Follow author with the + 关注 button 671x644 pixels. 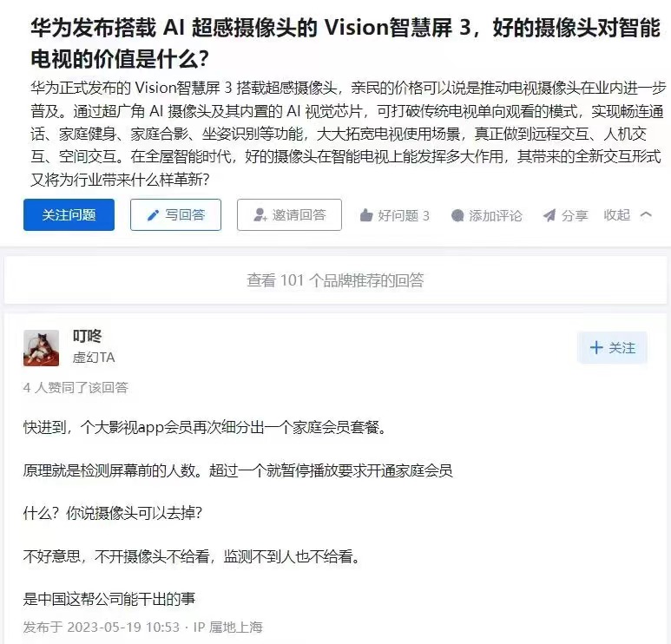(x=612, y=347)
